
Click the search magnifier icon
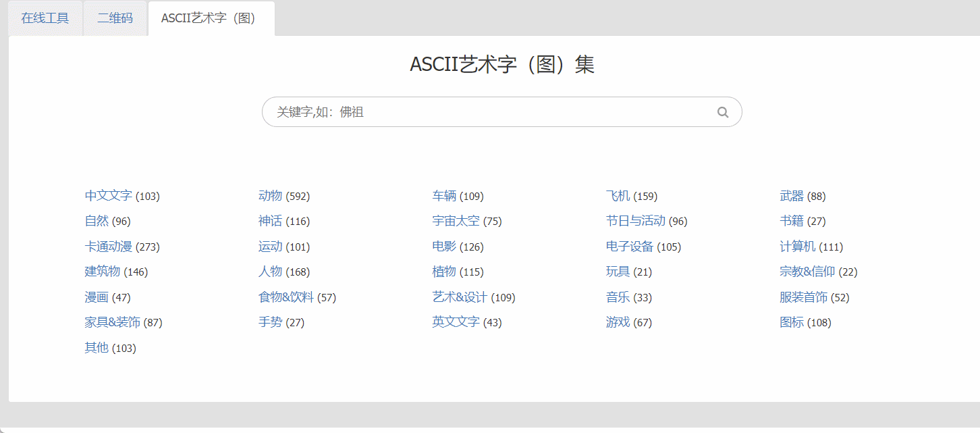click(723, 112)
